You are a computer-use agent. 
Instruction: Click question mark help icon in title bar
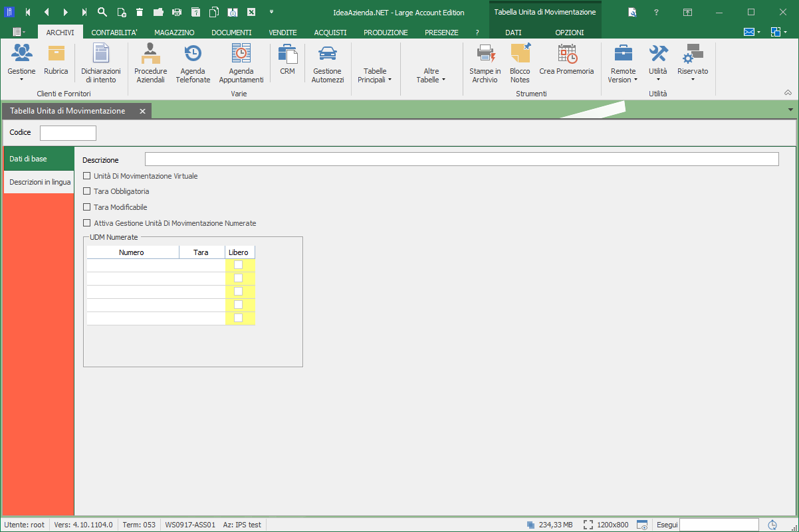657,12
